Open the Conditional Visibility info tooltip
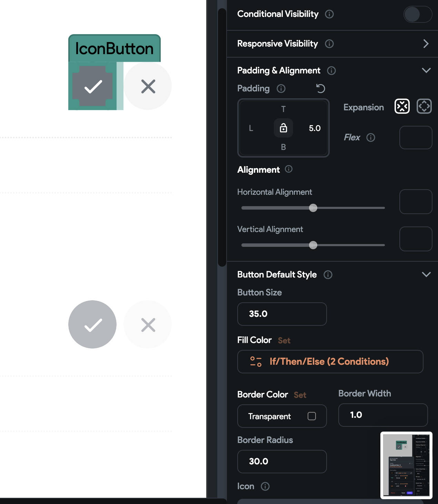Image resolution: width=438 pixels, height=504 pixels. 329,14
